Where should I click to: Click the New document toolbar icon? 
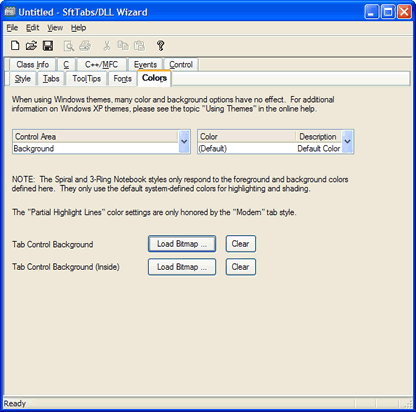coord(15,46)
